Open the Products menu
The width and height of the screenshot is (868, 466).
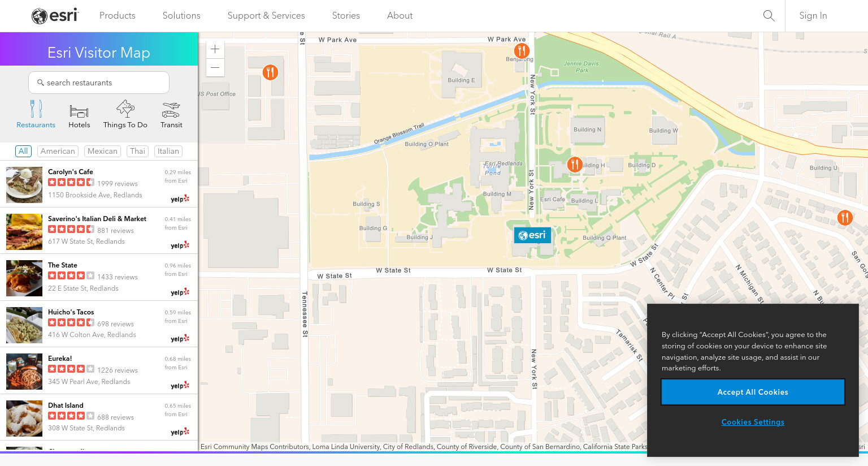point(118,16)
